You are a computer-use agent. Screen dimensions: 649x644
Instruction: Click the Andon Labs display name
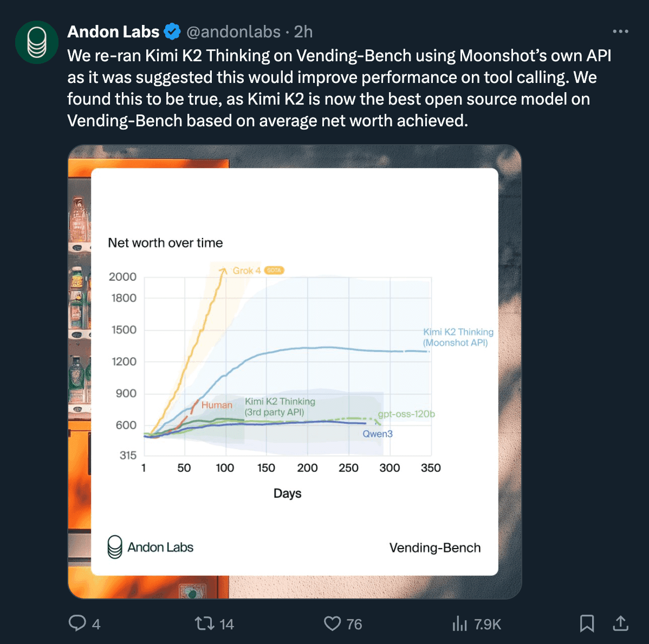tap(113, 31)
